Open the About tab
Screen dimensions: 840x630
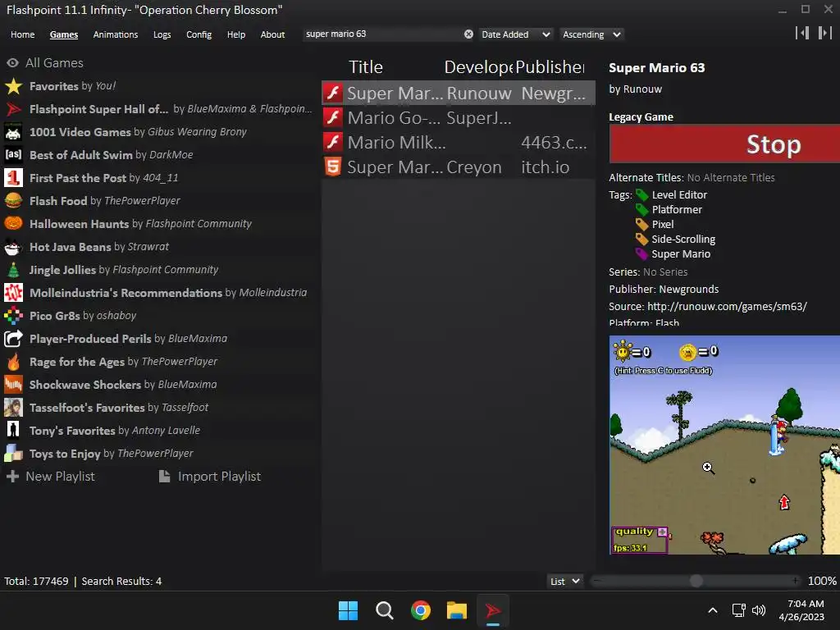click(272, 34)
